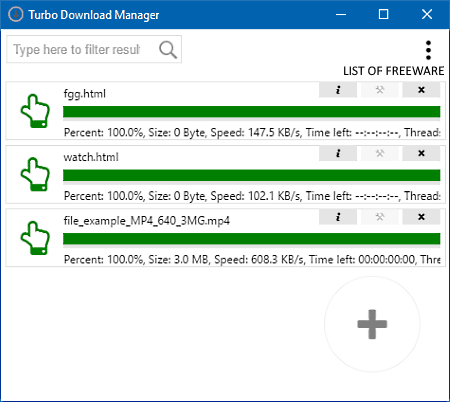This screenshot has width=450, height=402.
Task: Remove fgg.html download with x button
Action: tap(421, 90)
